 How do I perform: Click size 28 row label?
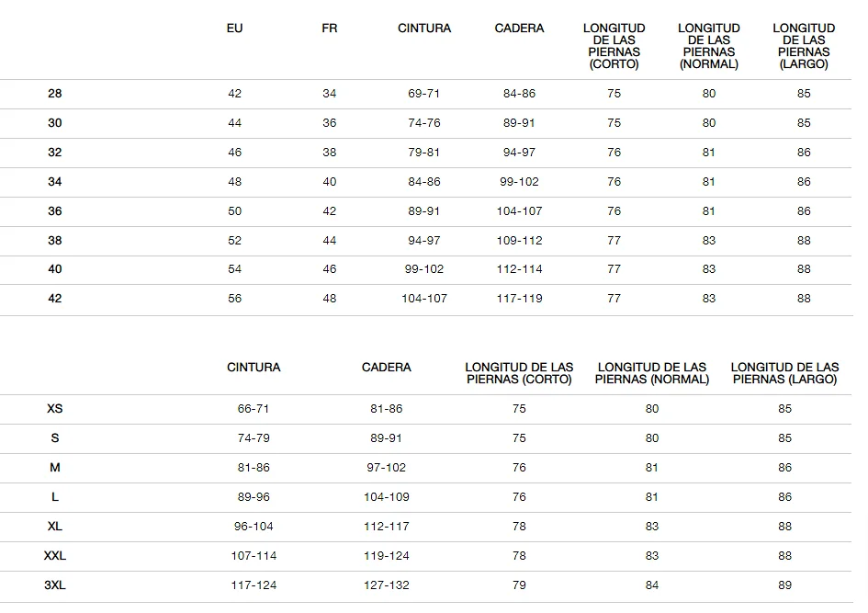pyautogui.click(x=55, y=94)
